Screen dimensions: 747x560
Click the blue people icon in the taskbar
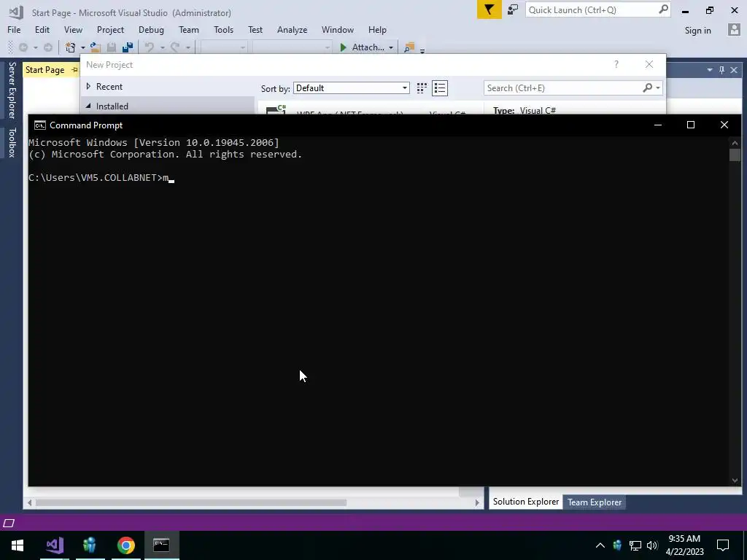(x=90, y=545)
